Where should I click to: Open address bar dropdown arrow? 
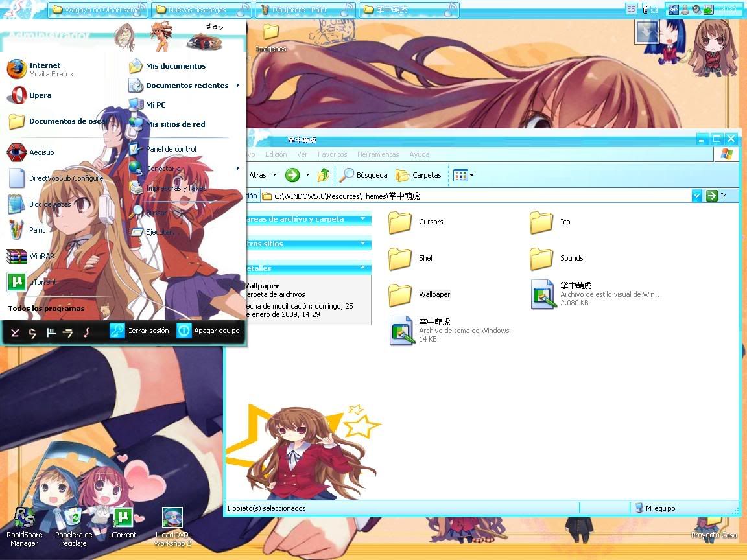696,196
